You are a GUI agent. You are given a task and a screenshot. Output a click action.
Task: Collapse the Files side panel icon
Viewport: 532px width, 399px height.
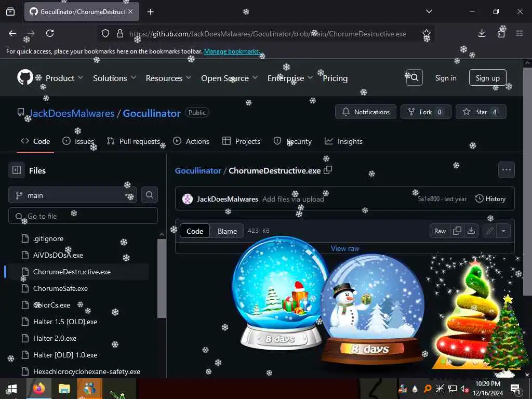(17, 170)
